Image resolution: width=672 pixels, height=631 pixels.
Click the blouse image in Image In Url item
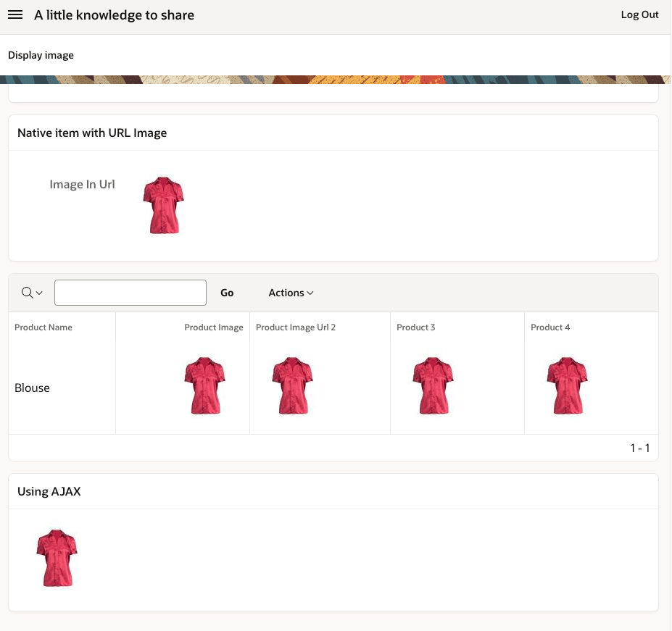click(163, 205)
